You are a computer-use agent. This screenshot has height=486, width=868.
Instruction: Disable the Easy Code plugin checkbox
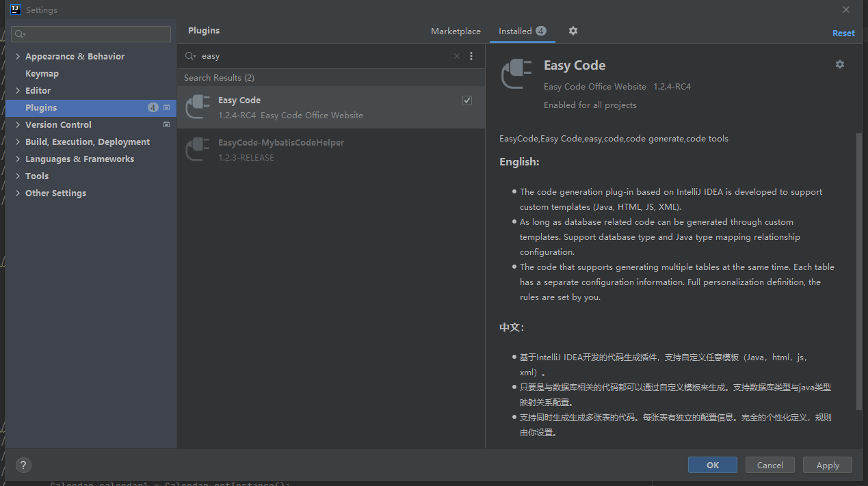(467, 100)
